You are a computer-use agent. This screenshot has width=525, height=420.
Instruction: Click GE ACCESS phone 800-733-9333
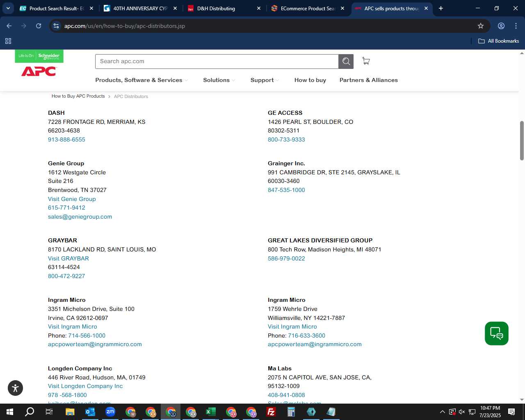tap(286, 139)
